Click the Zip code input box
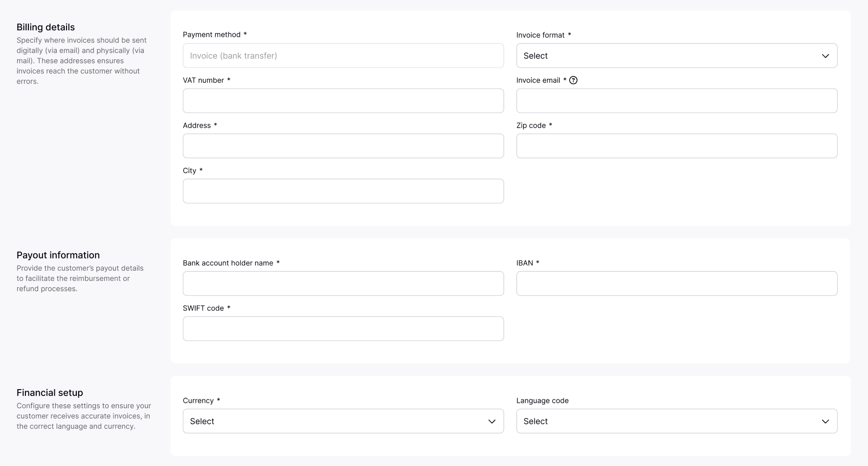 [676, 146]
